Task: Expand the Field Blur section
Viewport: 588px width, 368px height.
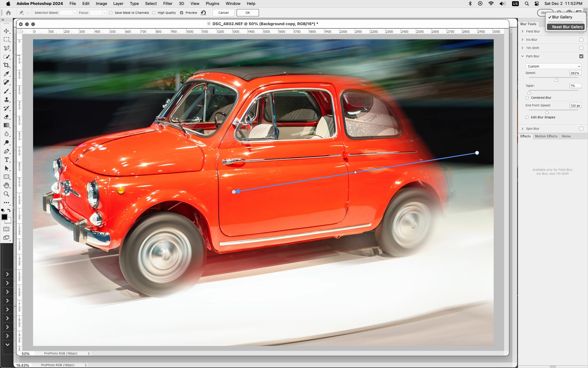Action: [x=523, y=31]
